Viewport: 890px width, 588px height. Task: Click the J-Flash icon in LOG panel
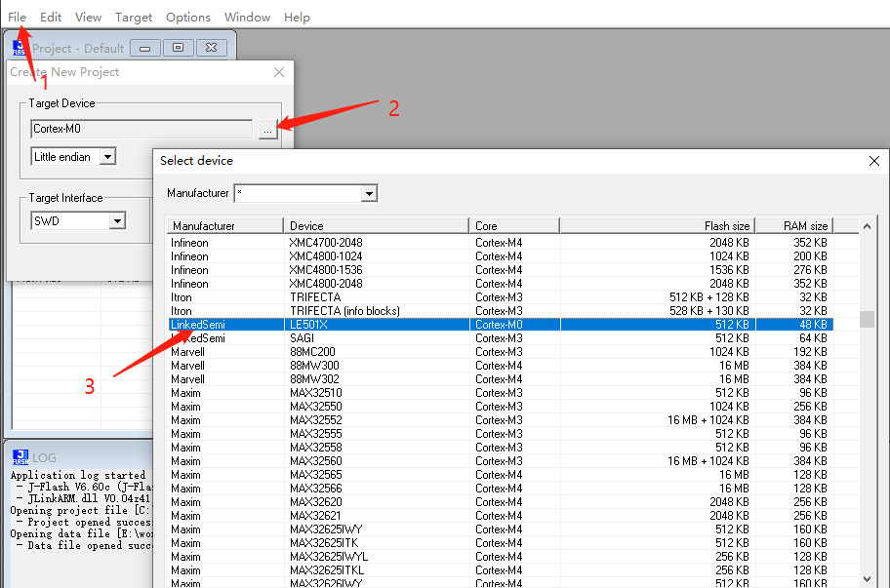tap(20, 457)
